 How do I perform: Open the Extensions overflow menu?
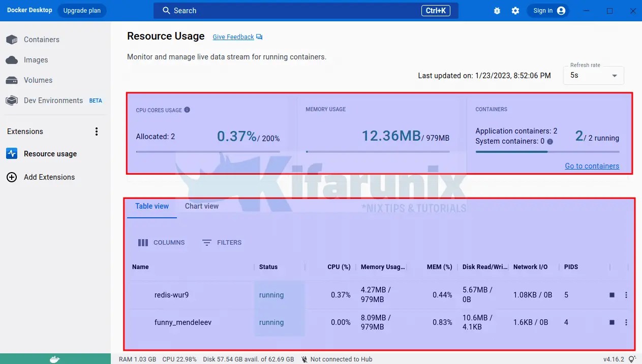click(96, 131)
